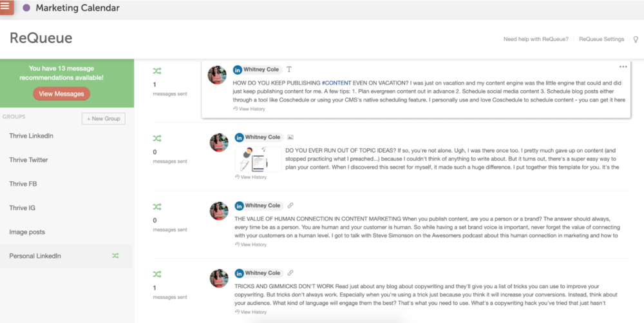Viewport: 644px width, 323px height.
Task: Toggle shuffle icon for tricks and gimmicks message
Action: tap(157, 274)
